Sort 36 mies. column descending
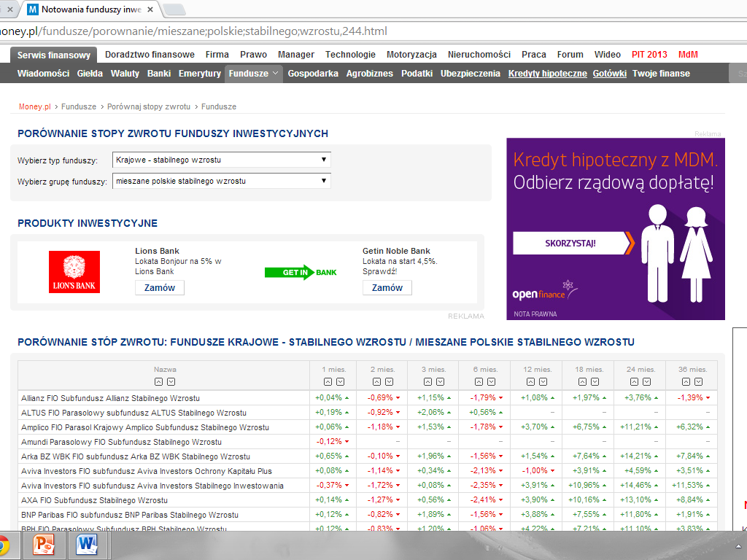 click(x=698, y=381)
